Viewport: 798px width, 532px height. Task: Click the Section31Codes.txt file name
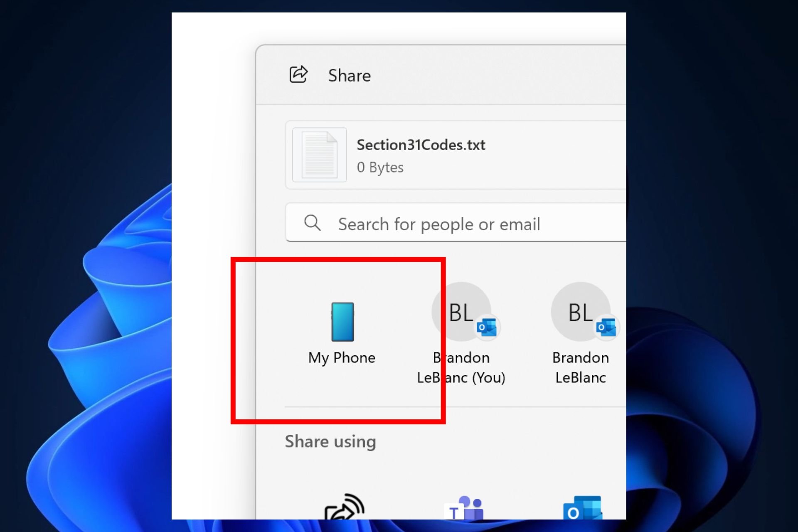pyautogui.click(x=421, y=145)
